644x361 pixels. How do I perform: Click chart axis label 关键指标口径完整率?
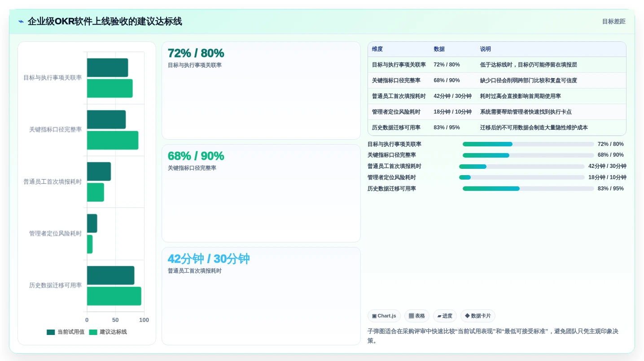[x=56, y=130]
